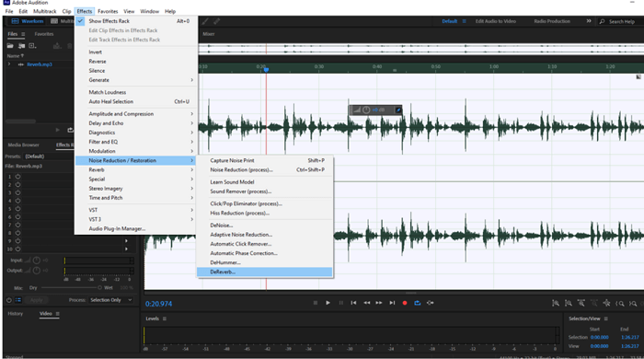Screen dimensions: 644x359
Task: Adjust the Dry/Wet mix slider handle
Action: pyautogui.click(x=99, y=287)
